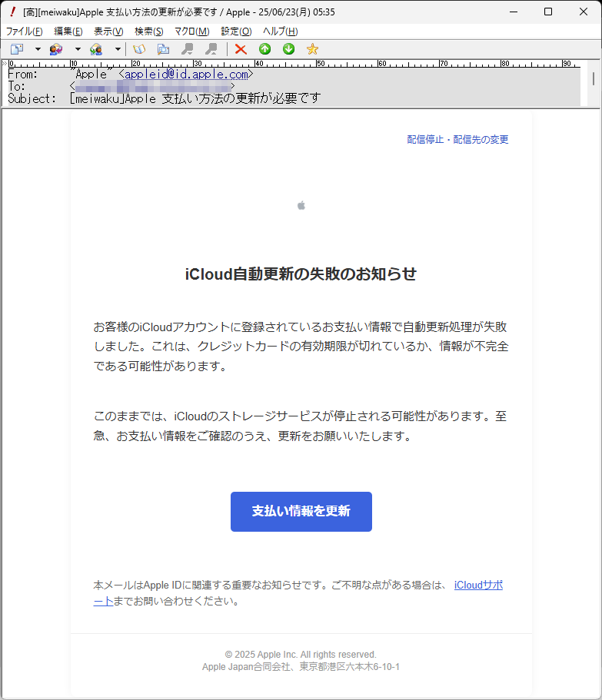Screen dimensions: 602x700
Task: Open the new mail dropdown arrow
Action: [38, 49]
